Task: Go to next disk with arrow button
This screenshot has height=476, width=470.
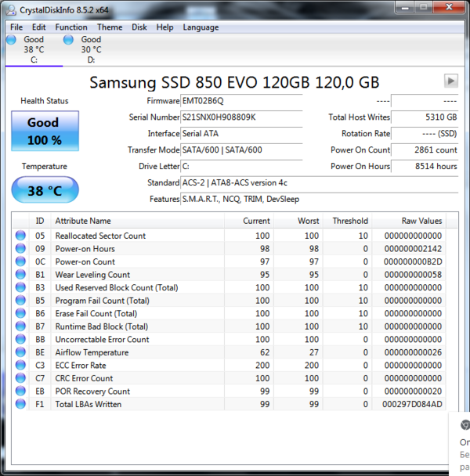Action: (451, 81)
